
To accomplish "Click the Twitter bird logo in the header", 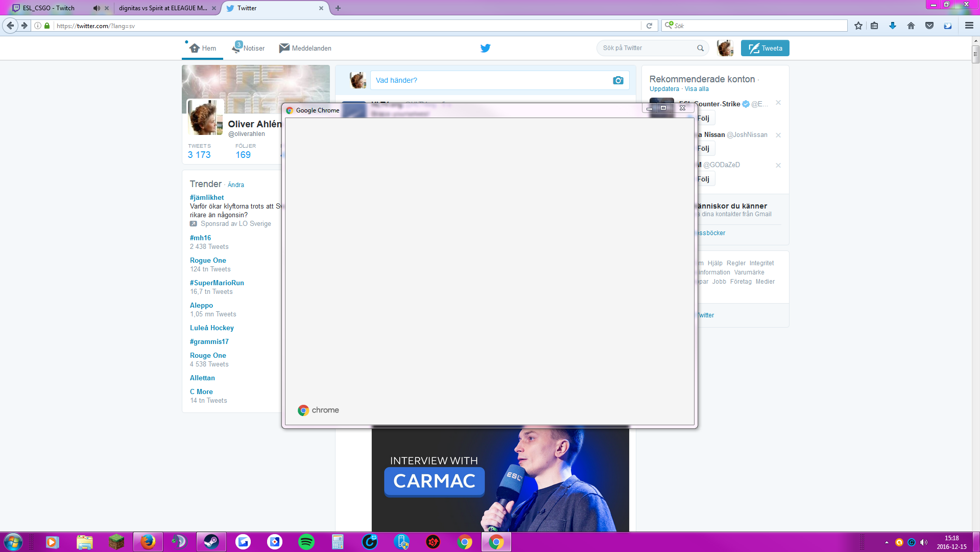I will [x=485, y=48].
